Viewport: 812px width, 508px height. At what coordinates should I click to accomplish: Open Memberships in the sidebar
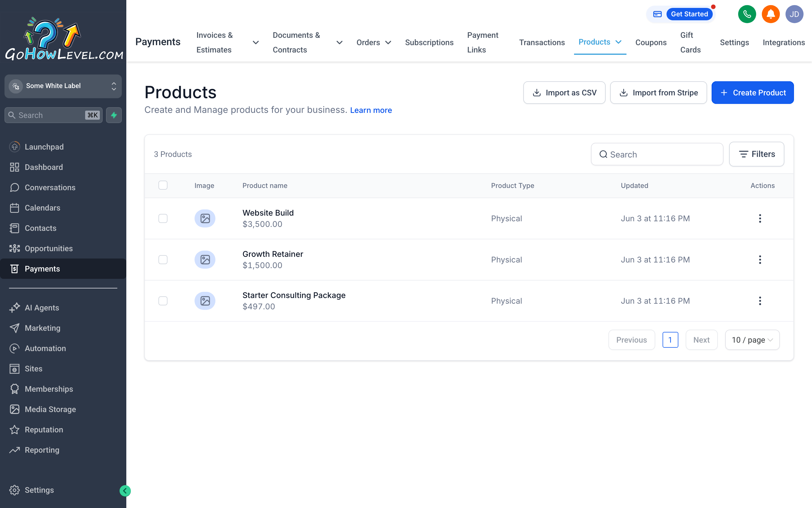(63, 389)
